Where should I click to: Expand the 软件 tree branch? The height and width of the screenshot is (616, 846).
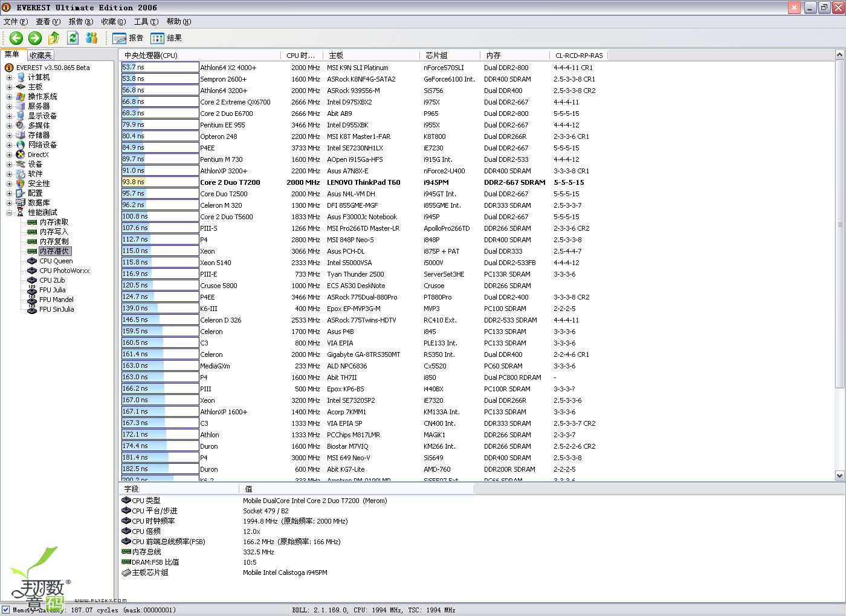click(x=9, y=174)
